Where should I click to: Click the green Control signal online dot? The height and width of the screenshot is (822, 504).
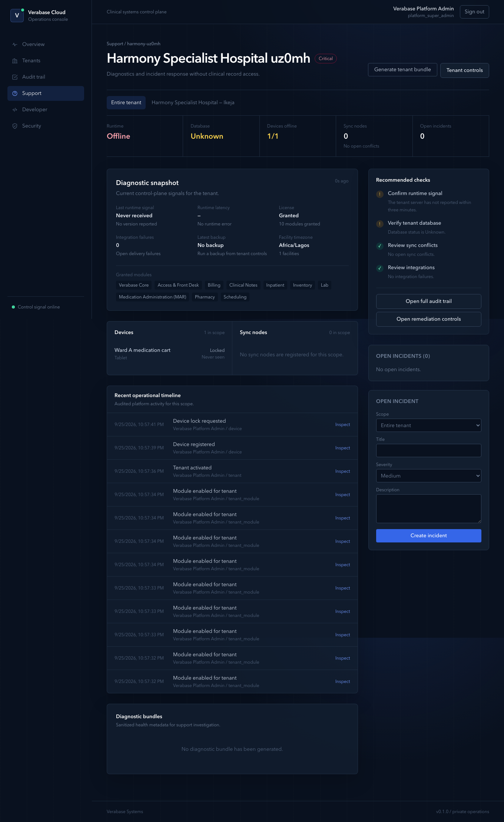click(x=13, y=307)
